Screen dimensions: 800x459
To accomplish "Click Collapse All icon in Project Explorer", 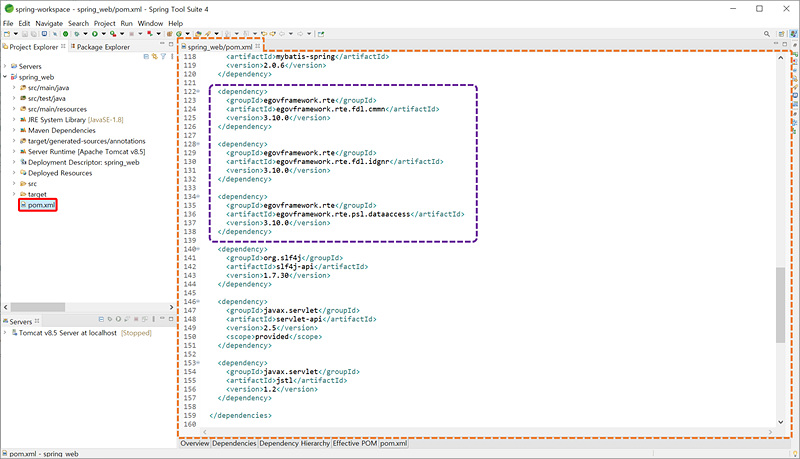I will [146, 56].
